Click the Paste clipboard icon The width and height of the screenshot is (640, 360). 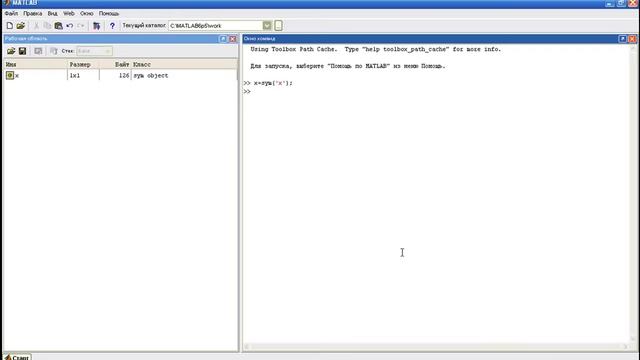[x=58, y=26]
